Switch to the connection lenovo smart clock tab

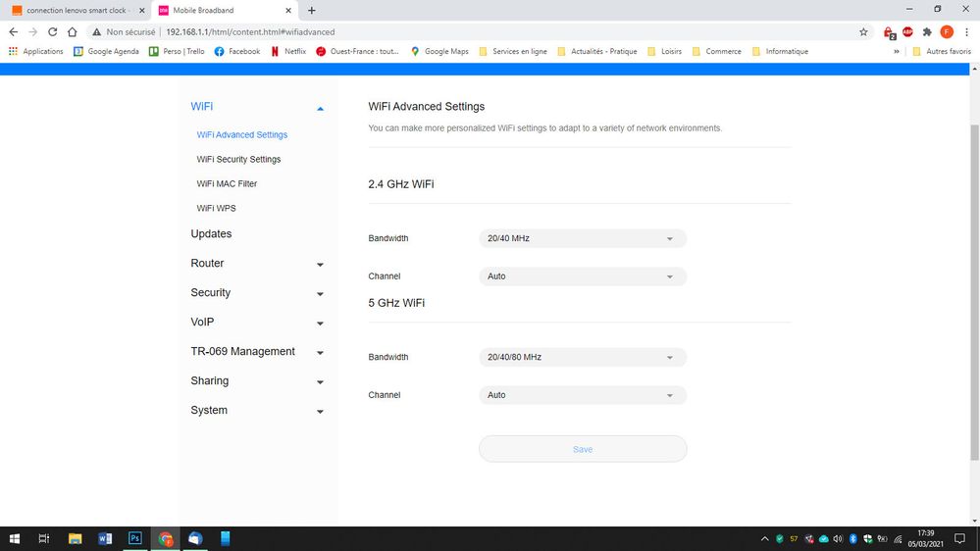click(74, 10)
